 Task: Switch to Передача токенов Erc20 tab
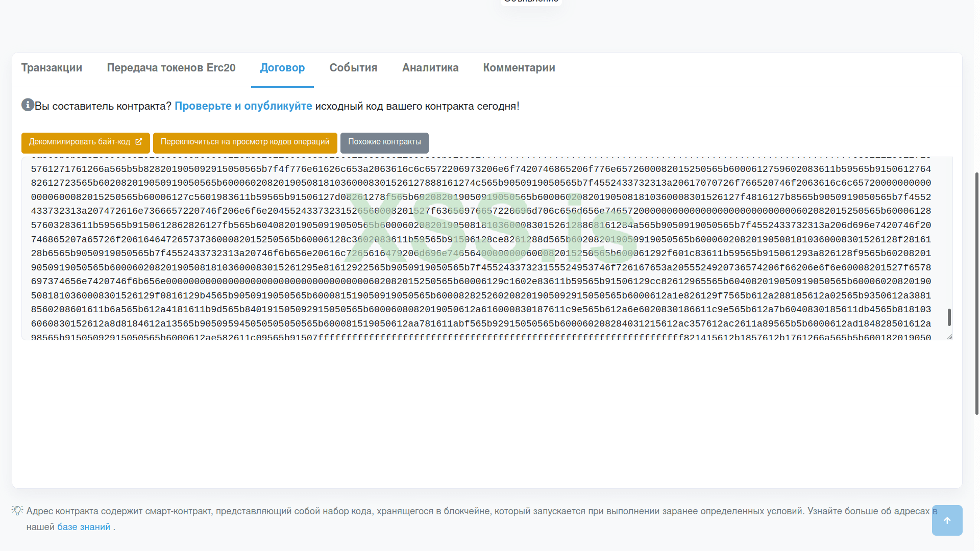171,68
